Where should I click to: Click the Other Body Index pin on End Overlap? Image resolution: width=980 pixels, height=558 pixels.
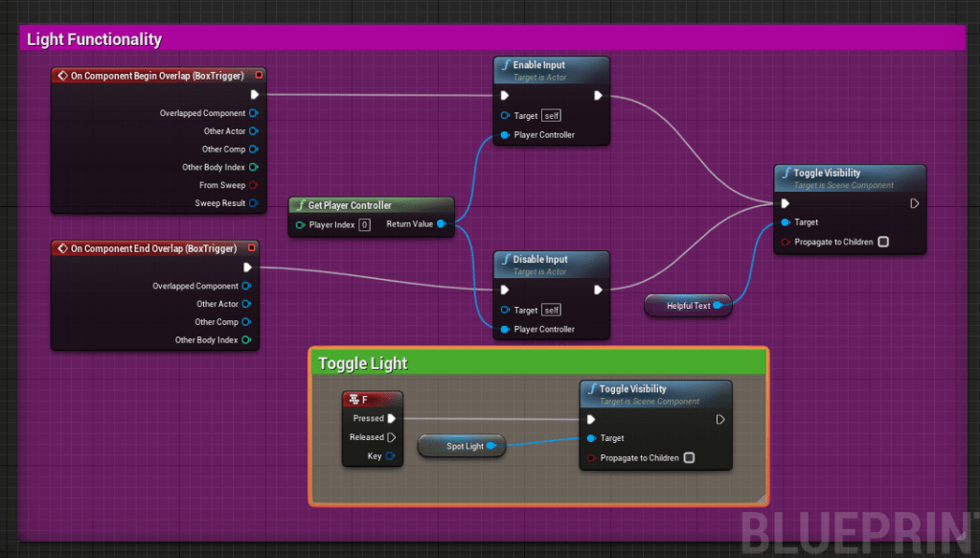247,339
